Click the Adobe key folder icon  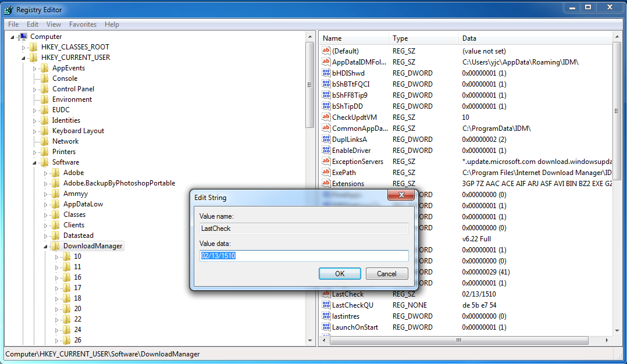point(56,173)
